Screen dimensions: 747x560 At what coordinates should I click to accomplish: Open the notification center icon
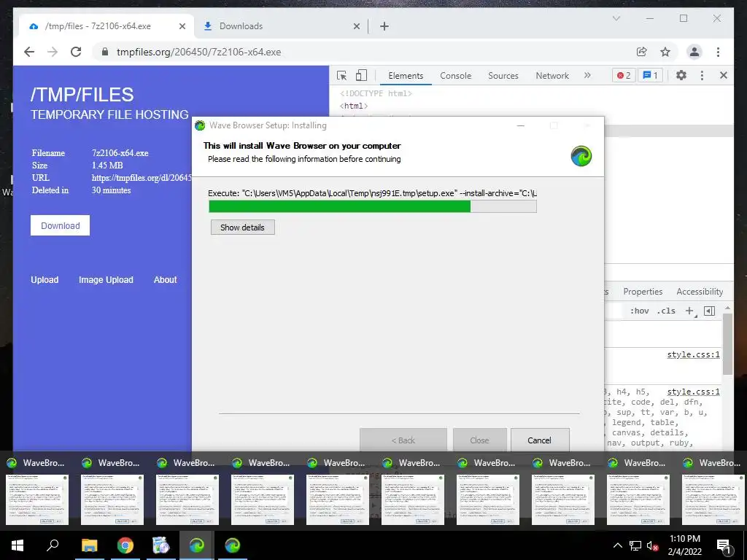tap(724, 547)
